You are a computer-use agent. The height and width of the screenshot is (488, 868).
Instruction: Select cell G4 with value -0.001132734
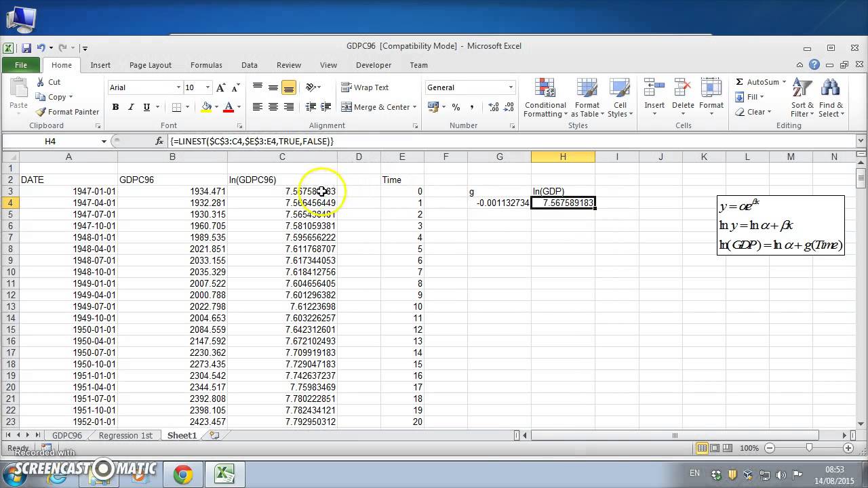pos(499,203)
